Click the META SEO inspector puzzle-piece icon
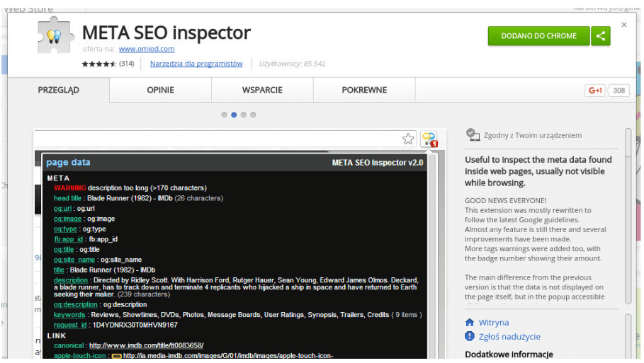 [56, 35]
